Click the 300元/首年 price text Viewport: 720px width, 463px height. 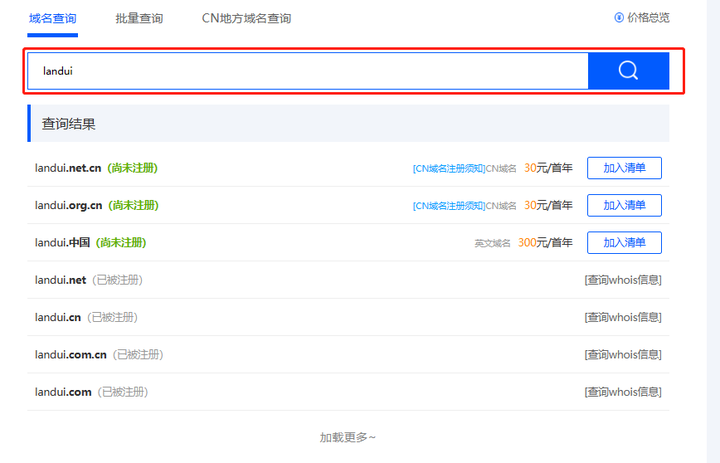[x=545, y=243]
